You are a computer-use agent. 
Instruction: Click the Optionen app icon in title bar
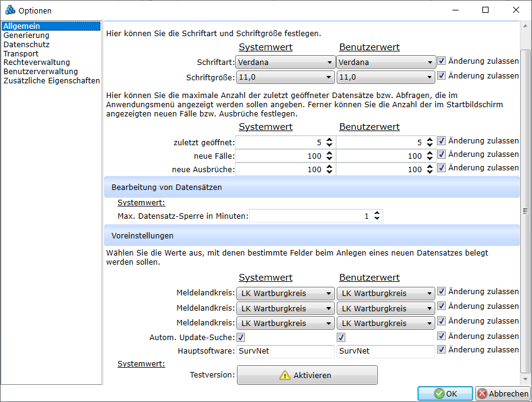[9, 10]
